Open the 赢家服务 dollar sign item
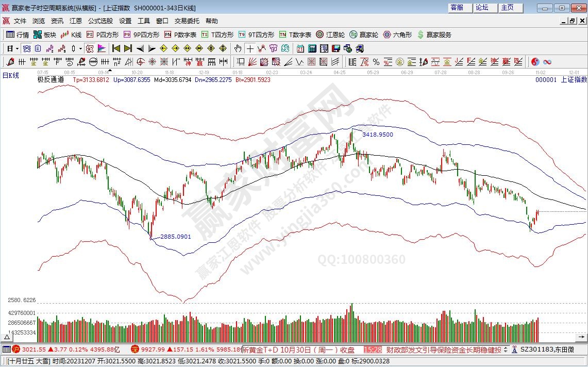Screen dimensions: 588x367 (x=434, y=35)
